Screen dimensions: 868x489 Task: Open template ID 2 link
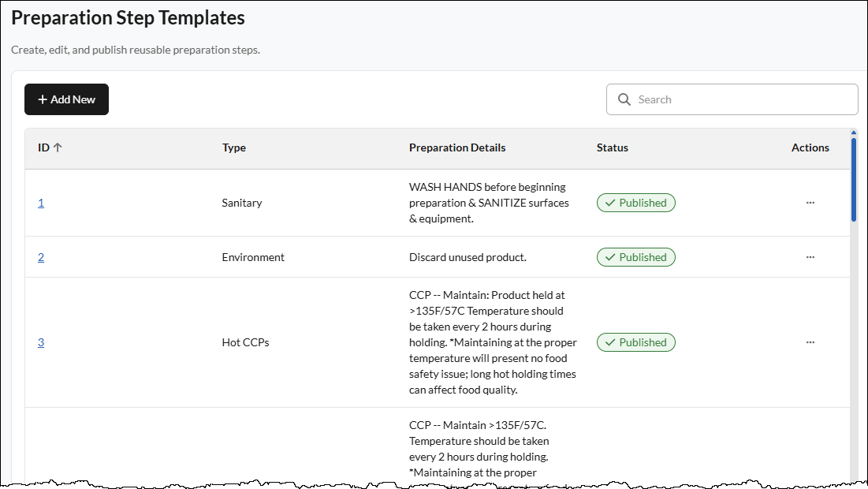tap(41, 257)
